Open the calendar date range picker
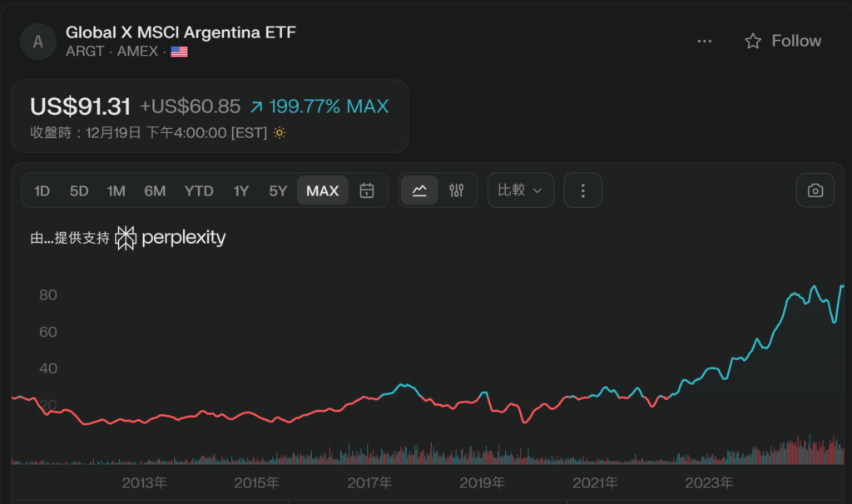This screenshot has width=852, height=504. pyautogui.click(x=366, y=190)
